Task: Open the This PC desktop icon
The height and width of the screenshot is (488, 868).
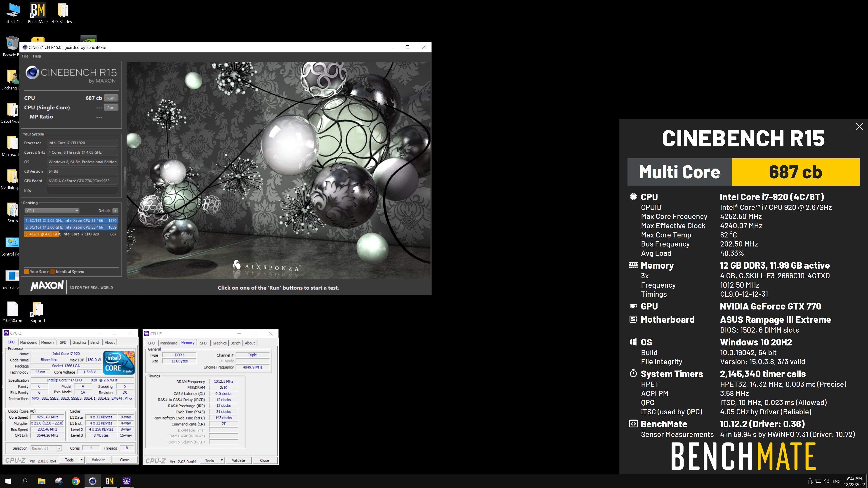Action: point(12,14)
